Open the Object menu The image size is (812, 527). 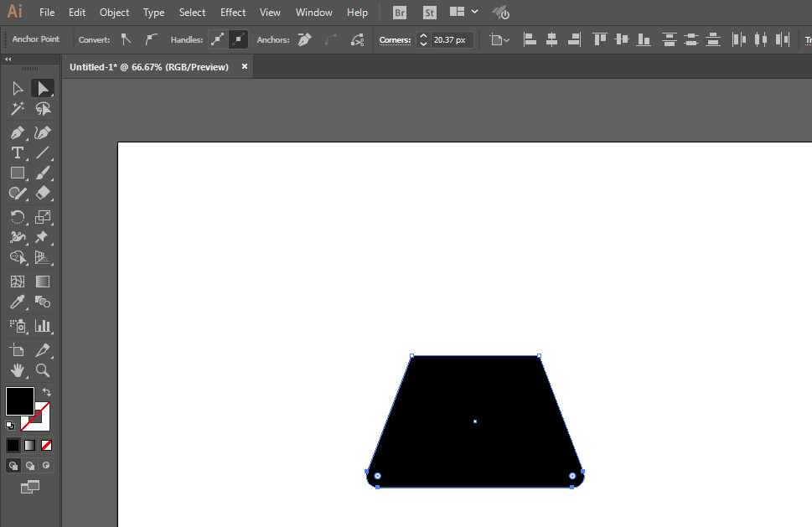click(x=114, y=13)
